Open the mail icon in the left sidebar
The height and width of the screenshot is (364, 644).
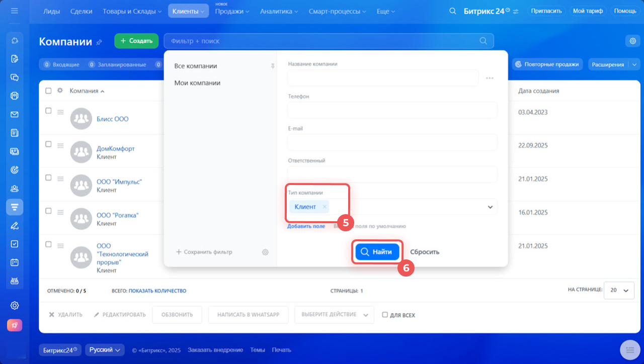click(15, 115)
